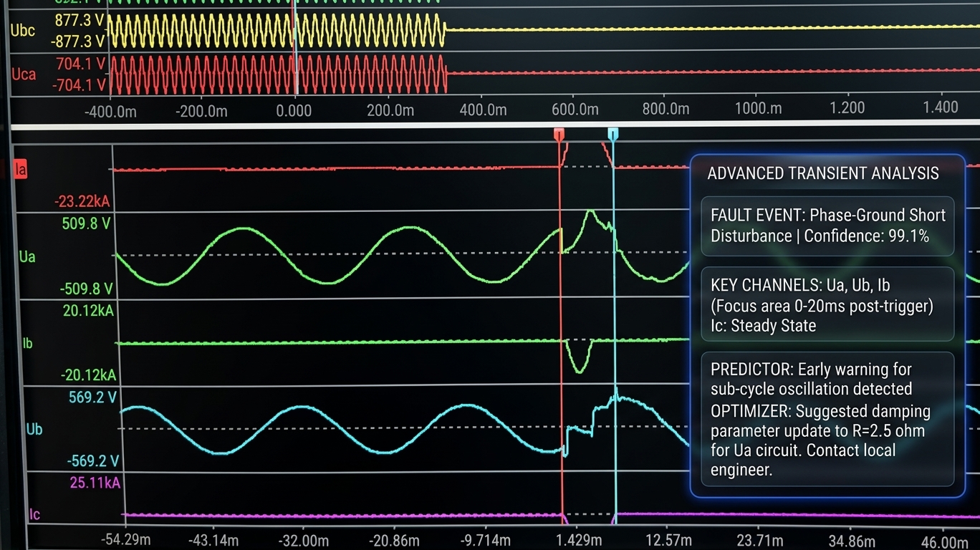Click the 0.000 tick on the overview time axis
Image resolution: width=980 pixels, height=550 pixels.
294,110
